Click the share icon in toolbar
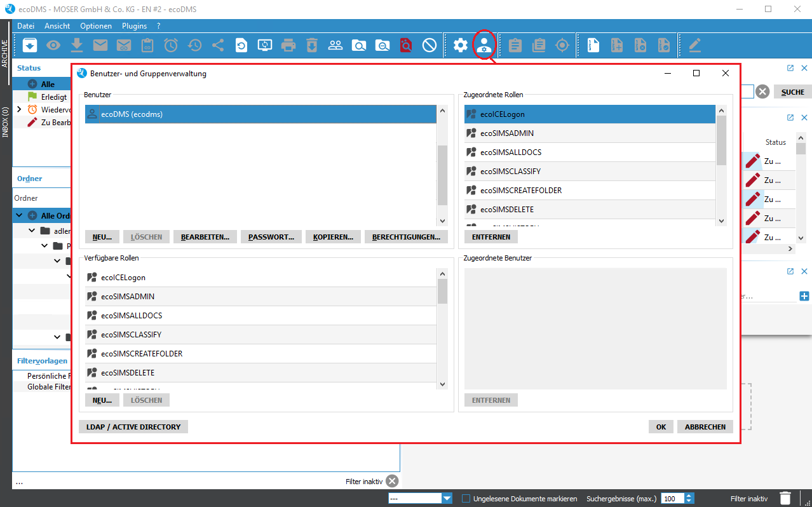 click(x=218, y=45)
